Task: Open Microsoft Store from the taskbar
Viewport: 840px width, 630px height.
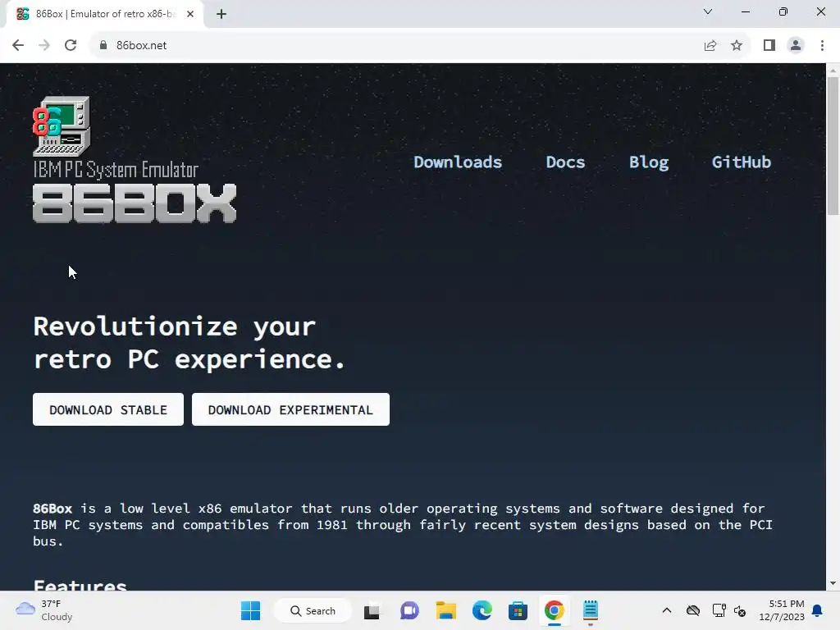Action: (x=518, y=610)
